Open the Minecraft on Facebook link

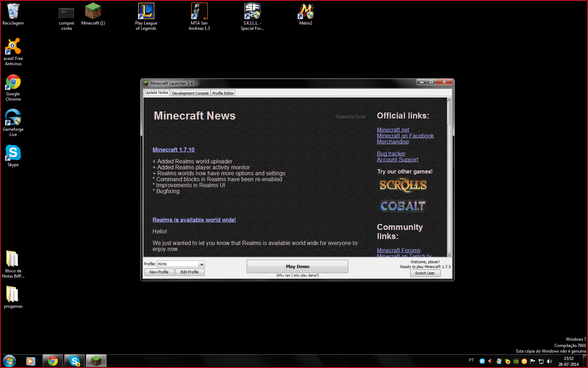(x=405, y=136)
